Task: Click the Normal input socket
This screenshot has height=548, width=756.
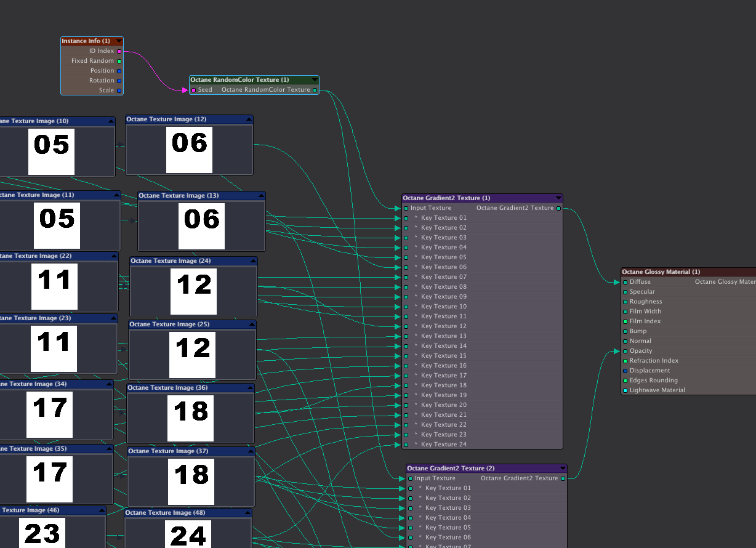Action: point(625,341)
